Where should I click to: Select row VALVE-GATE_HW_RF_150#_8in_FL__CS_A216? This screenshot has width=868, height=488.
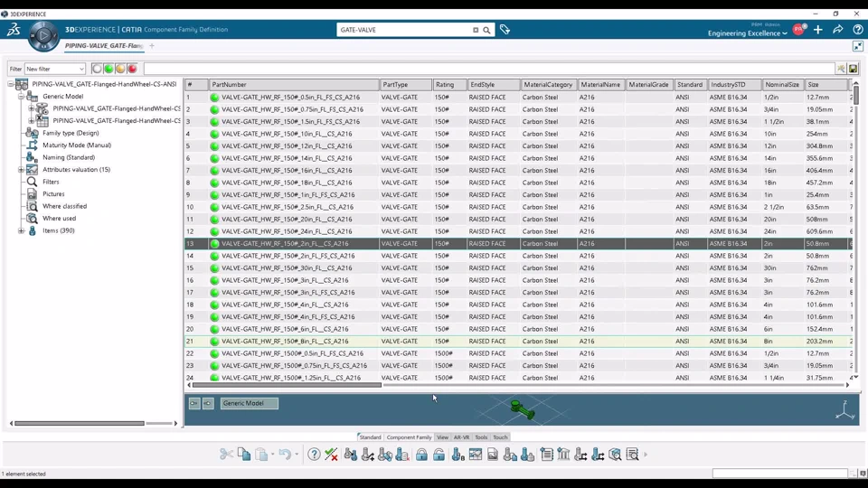click(516, 342)
